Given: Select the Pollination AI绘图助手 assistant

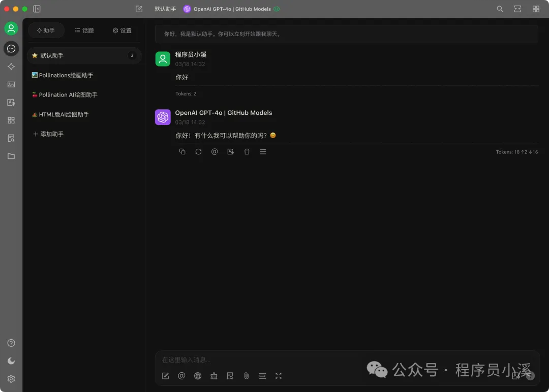Looking at the screenshot, I should click(84, 95).
